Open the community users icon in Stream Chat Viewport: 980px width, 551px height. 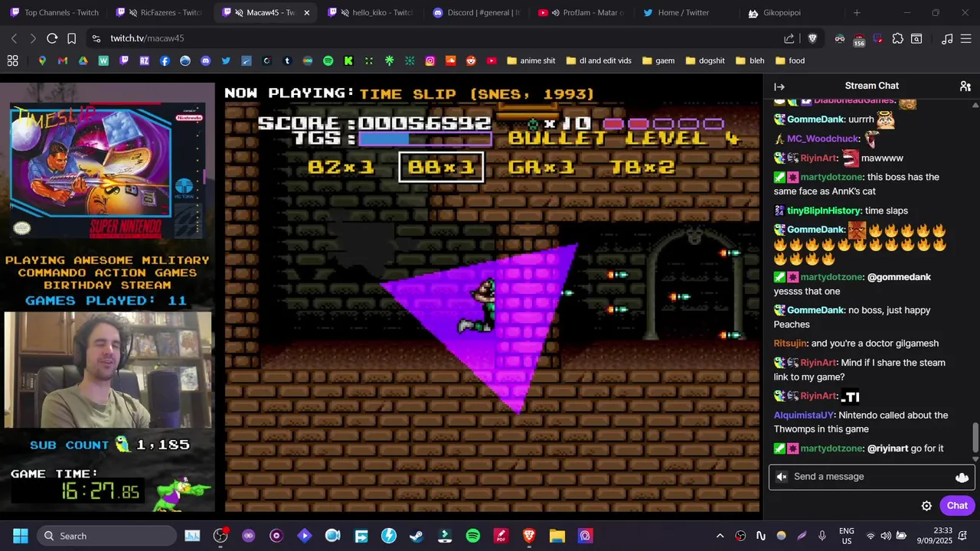(965, 86)
